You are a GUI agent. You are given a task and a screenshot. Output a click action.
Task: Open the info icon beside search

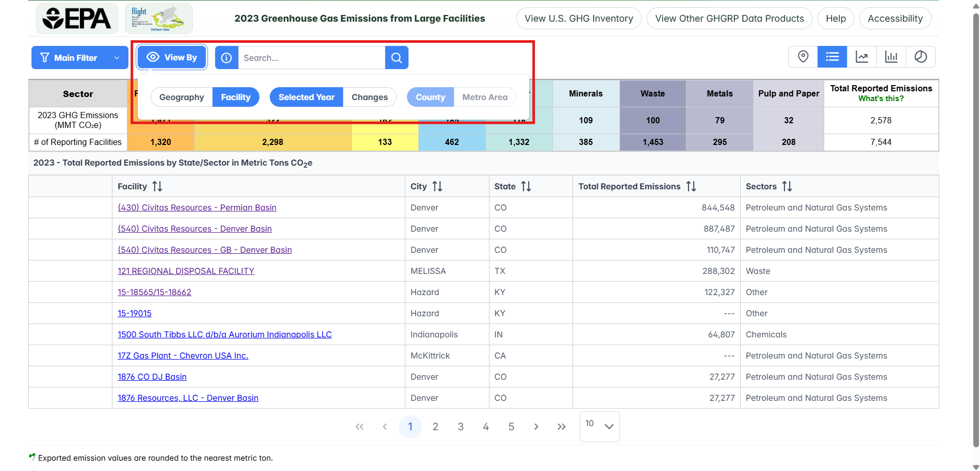[x=226, y=57]
